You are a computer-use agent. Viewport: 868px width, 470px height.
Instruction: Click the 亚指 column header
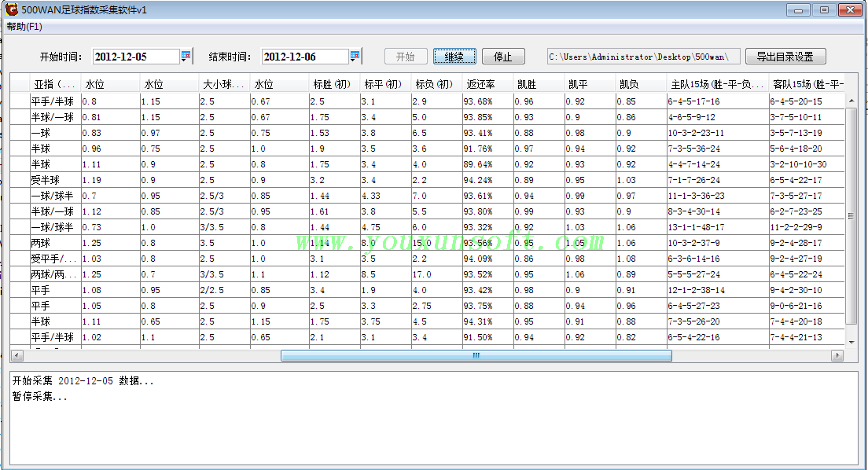[x=55, y=84]
